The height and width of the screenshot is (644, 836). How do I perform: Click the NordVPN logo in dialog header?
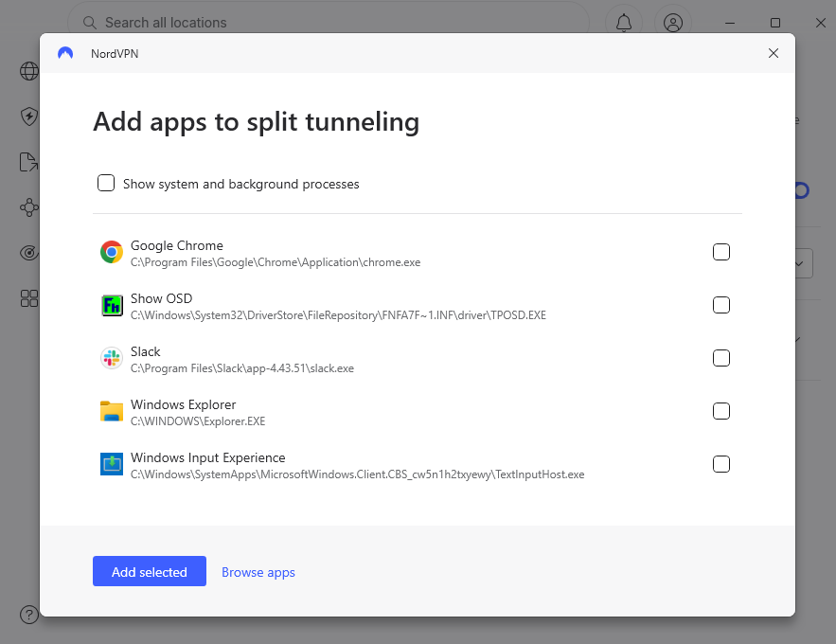tap(65, 53)
